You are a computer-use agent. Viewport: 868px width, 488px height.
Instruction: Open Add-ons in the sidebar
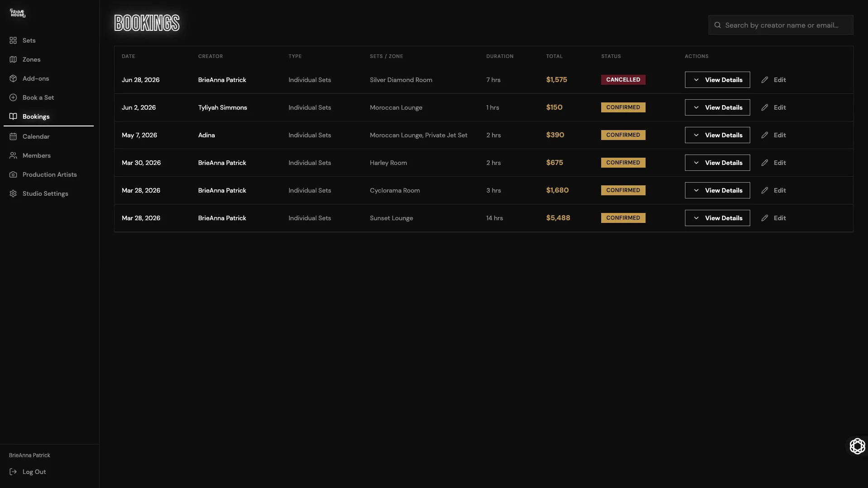coord(48,78)
